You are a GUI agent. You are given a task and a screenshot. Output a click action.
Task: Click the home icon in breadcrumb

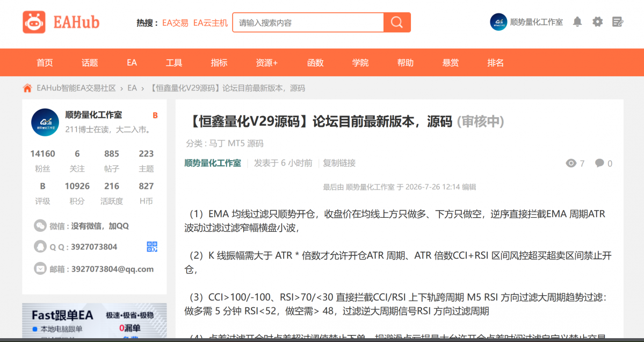click(x=27, y=88)
